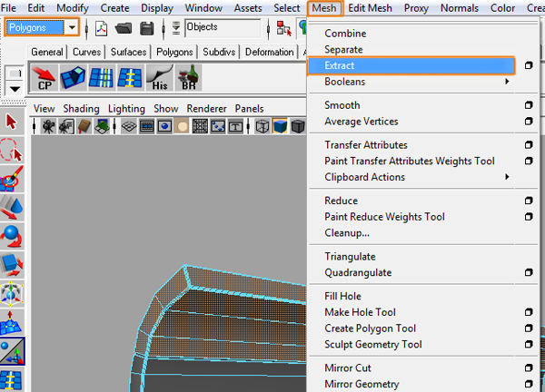This screenshot has width=545, height=392.
Task: Click the Objects selection field
Action: (223, 28)
